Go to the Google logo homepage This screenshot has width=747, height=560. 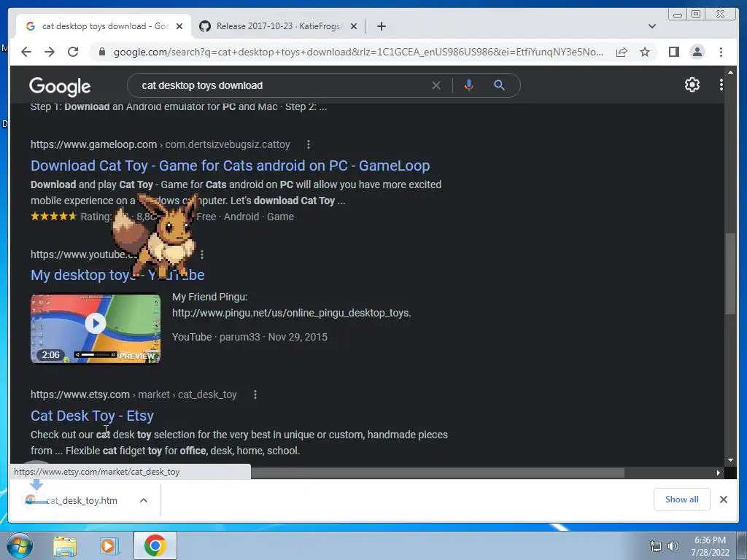click(60, 87)
